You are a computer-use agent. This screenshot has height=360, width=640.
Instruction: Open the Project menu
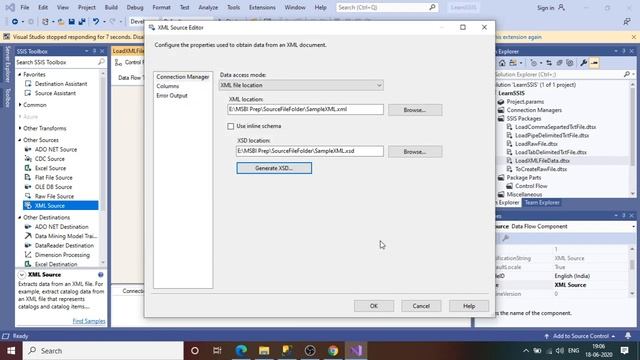pyautogui.click(x=87, y=7)
